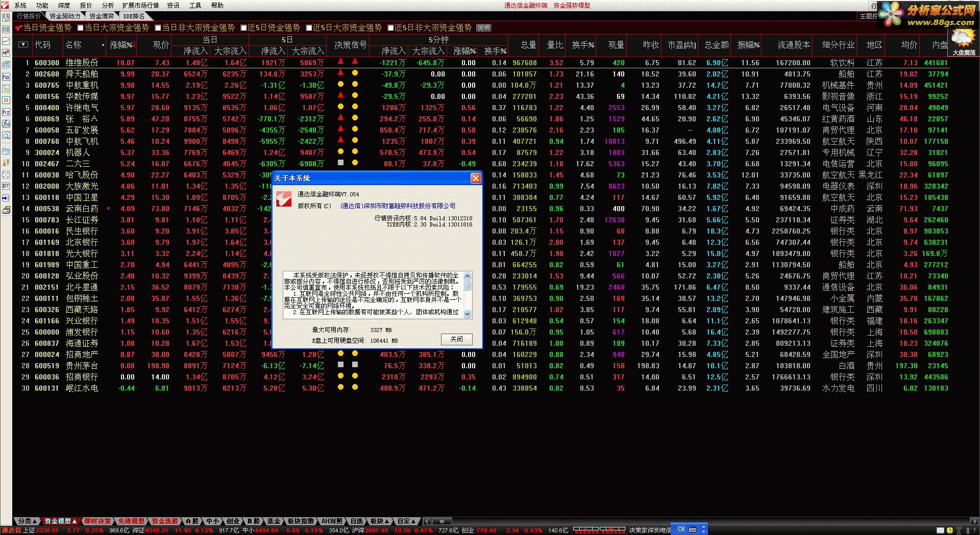Select the A股 bottom tab

192,521
